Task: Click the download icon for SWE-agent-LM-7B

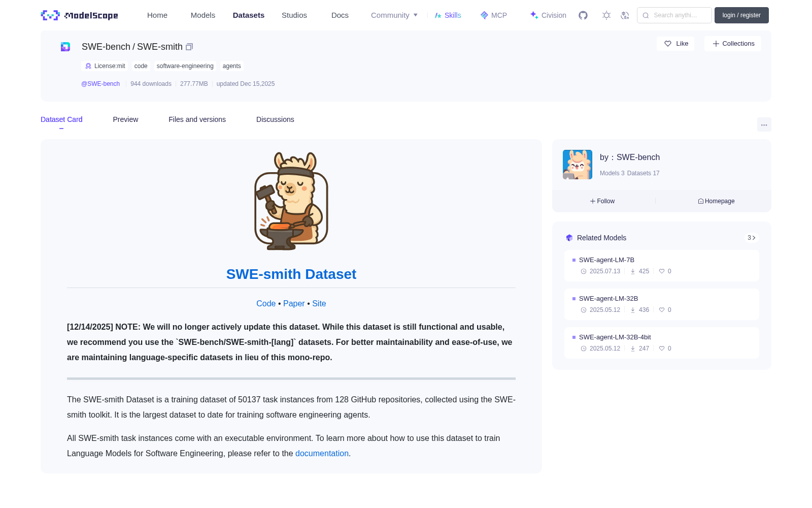Action: point(633,271)
